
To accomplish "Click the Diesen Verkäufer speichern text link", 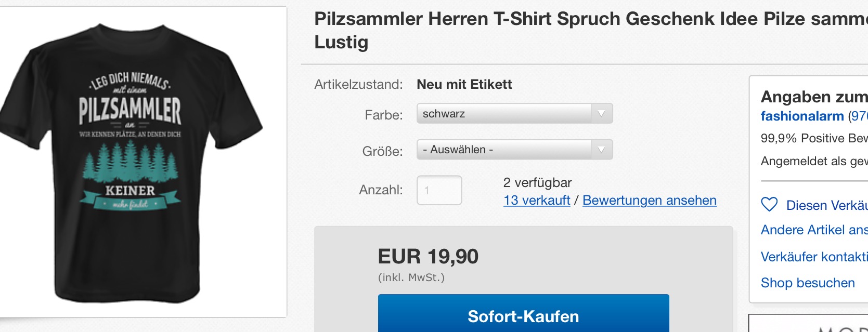I will 826,205.
